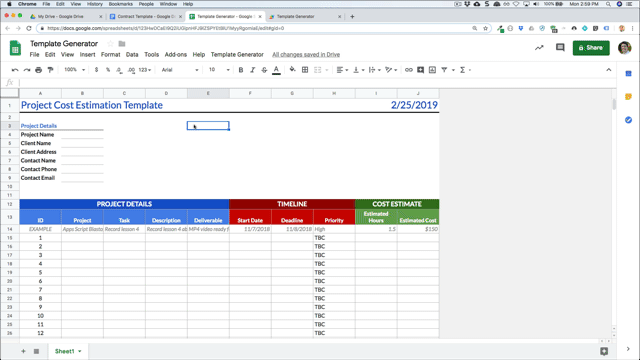Open the Add-ons menu
This screenshot has width=640, height=360.
[x=176, y=55]
